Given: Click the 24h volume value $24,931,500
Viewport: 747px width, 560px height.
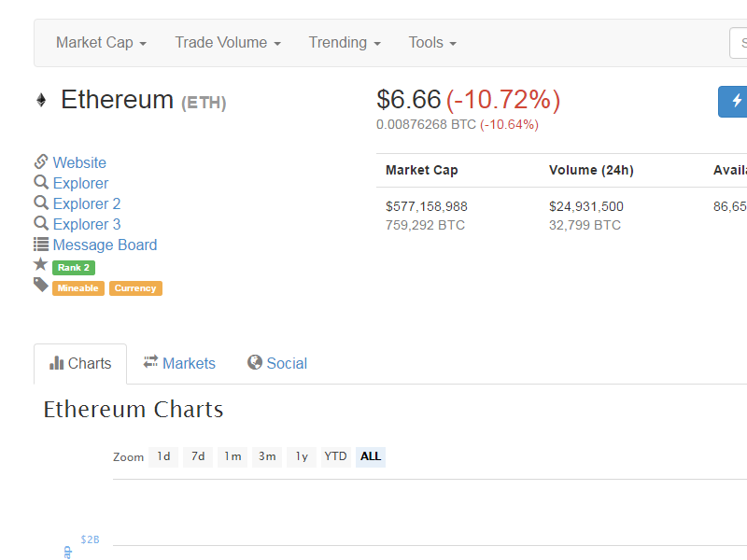Looking at the screenshot, I should pos(586,206).
